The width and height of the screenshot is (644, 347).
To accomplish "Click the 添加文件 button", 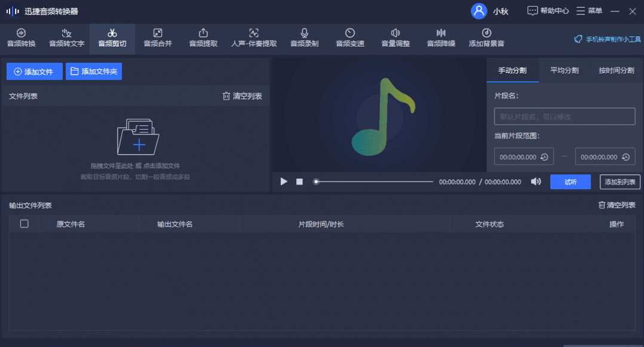I will coord(34,72).
